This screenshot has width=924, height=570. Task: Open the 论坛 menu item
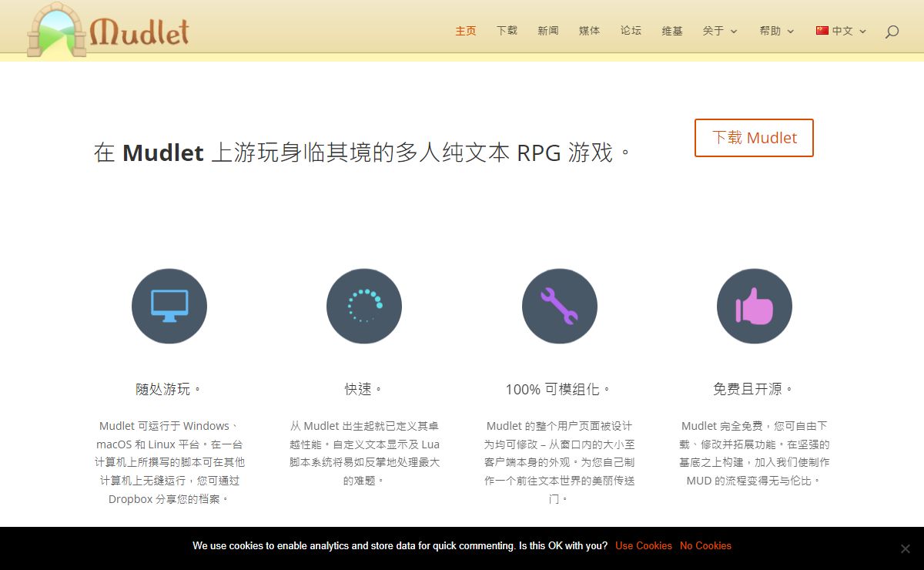click(x=631, y=31)
